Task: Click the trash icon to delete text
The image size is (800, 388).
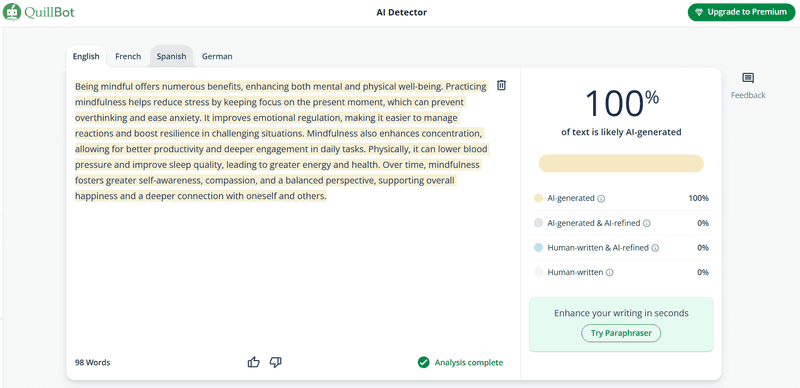Action: [x=502, y=85]
